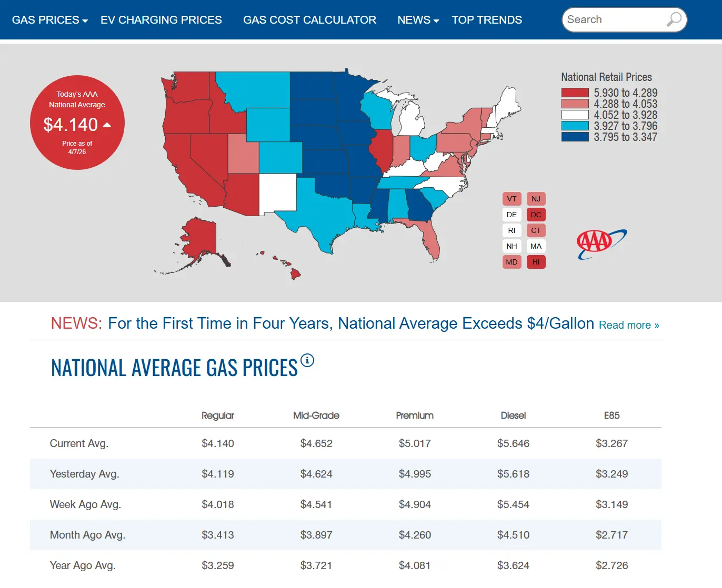
Task: Select the DC state badge
Action: point(536,215)
